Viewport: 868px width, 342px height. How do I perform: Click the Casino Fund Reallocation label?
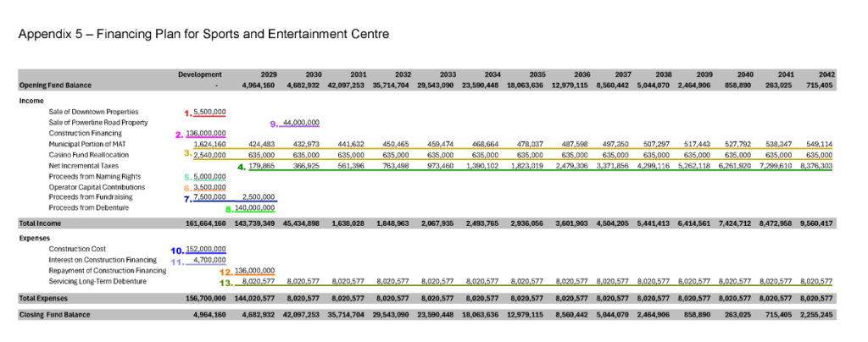pyautogui.click(x=88, y=155)
